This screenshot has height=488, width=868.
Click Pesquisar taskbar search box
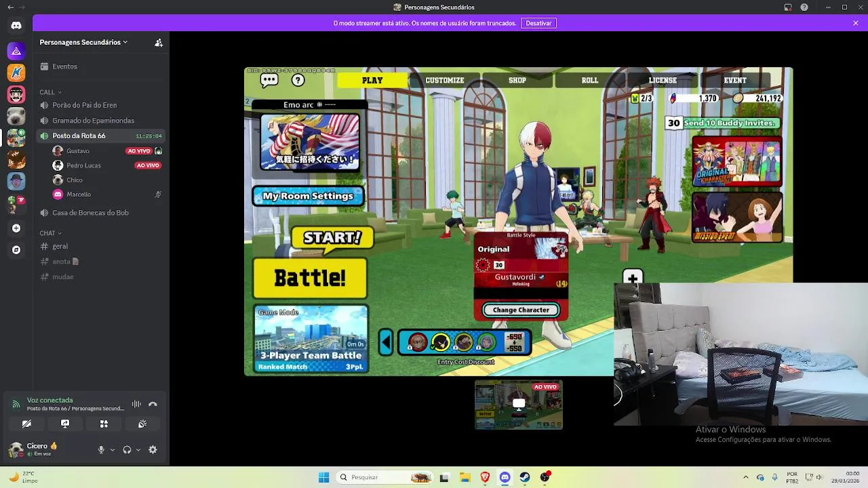pyautogui.click(x=384, y=477)
